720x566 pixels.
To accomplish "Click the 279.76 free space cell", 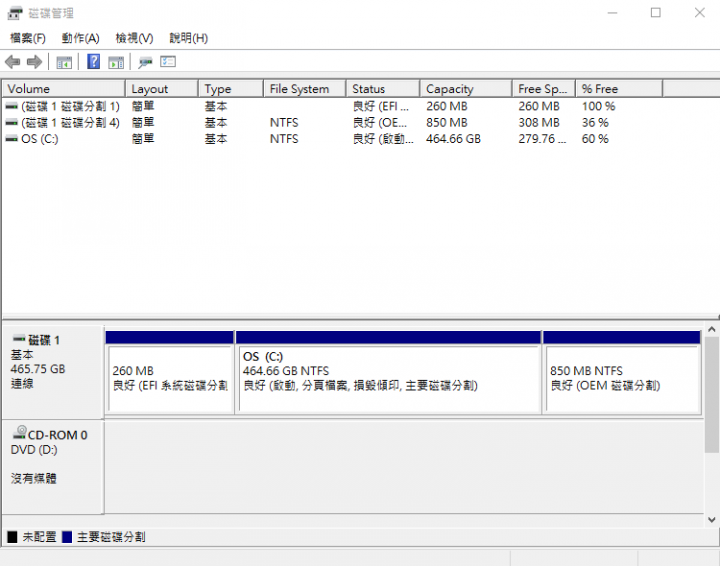I will pos(542,139).
